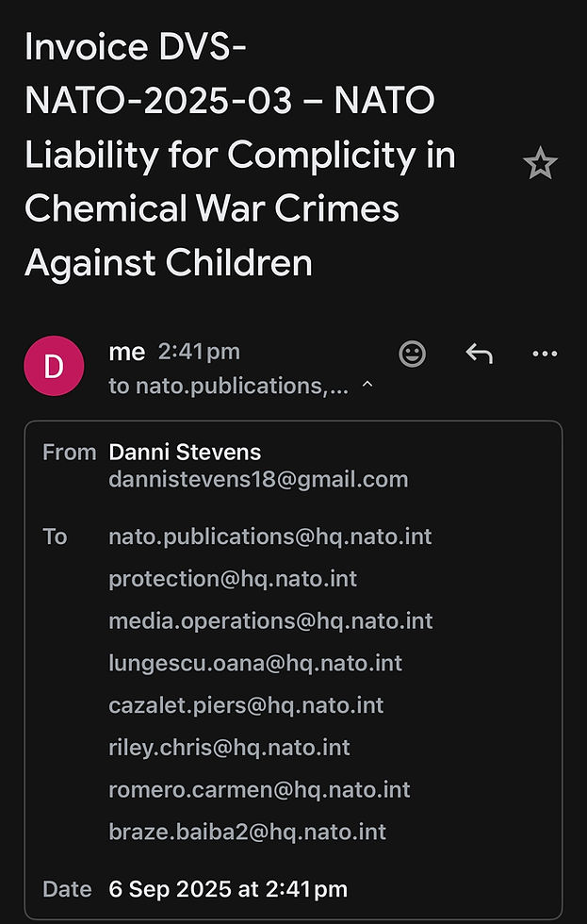
Task: Tap media.operations@hq.nato.int address
Action: pyautogui.click(x=270, y=621)
